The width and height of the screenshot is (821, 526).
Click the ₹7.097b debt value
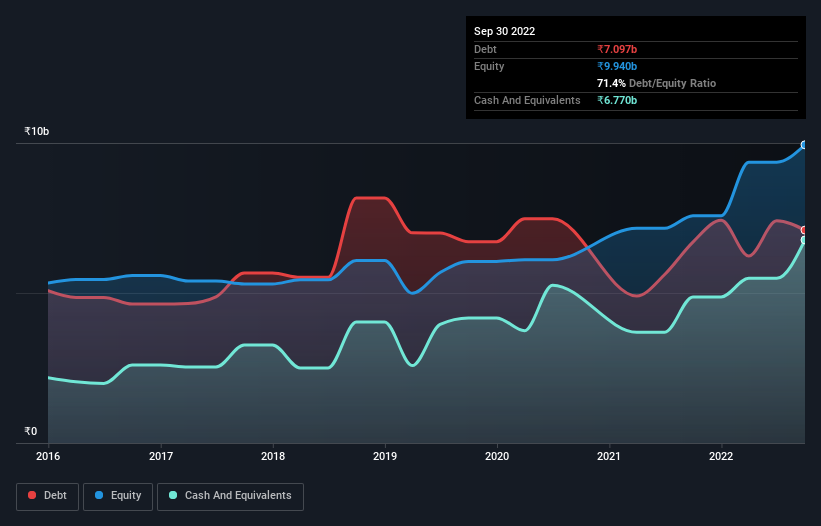(617, 49)
